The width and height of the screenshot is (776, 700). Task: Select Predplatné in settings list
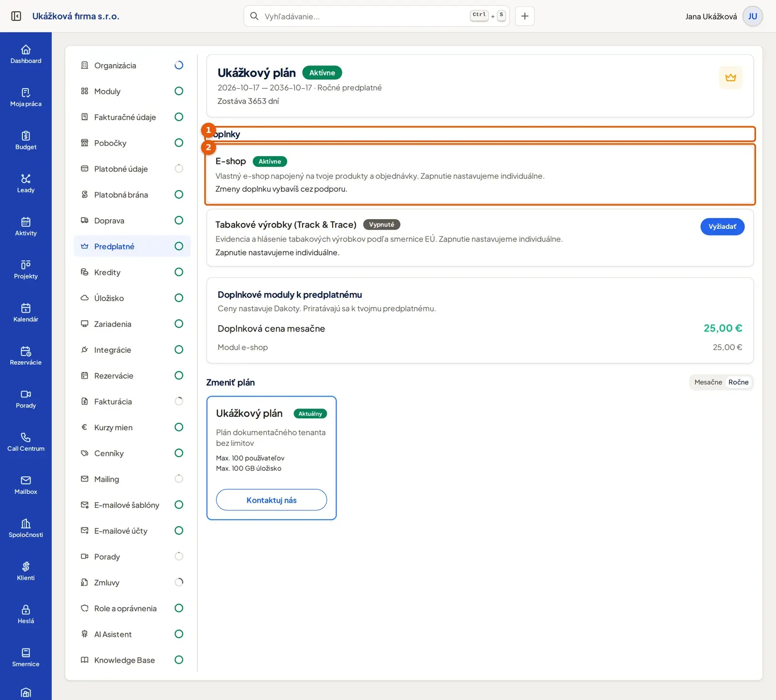(x=132, y=246)
